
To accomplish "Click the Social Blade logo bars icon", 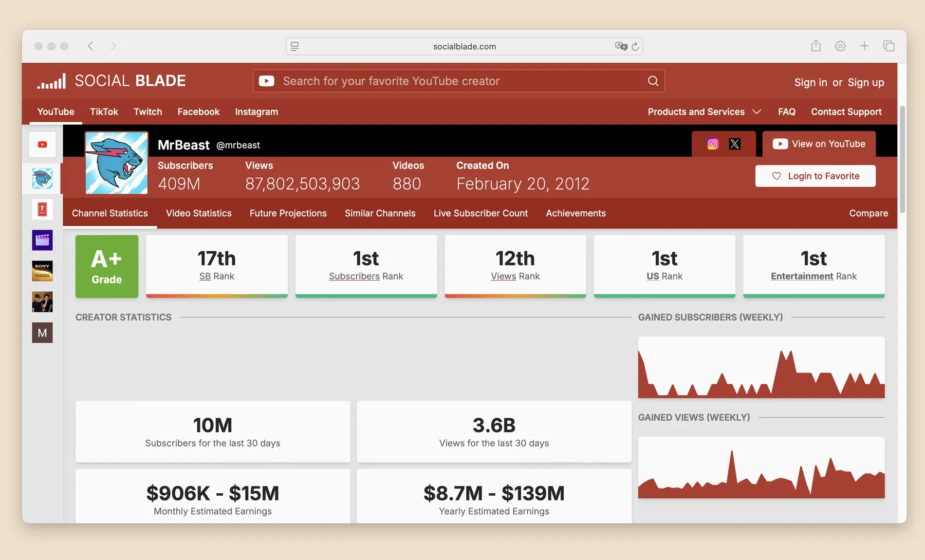I will [51, 81].
